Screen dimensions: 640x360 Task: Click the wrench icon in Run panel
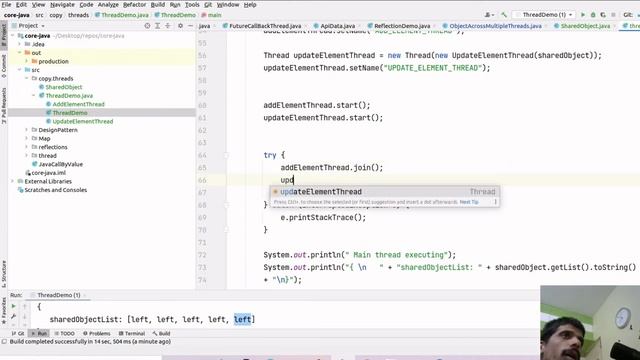(13, 316)
